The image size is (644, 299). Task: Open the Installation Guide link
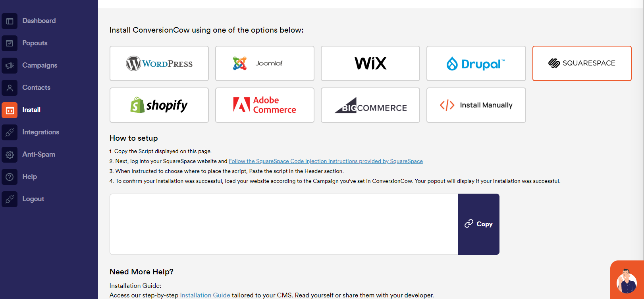point(205,295)
